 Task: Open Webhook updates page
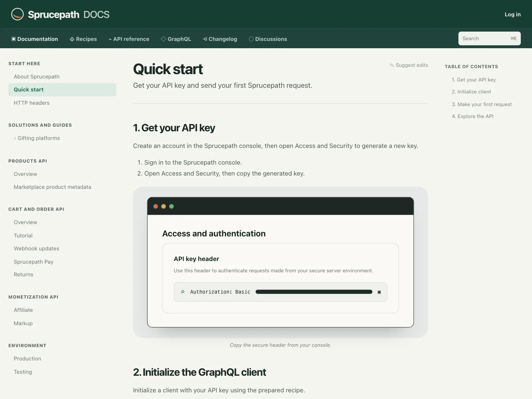point(37,248)
